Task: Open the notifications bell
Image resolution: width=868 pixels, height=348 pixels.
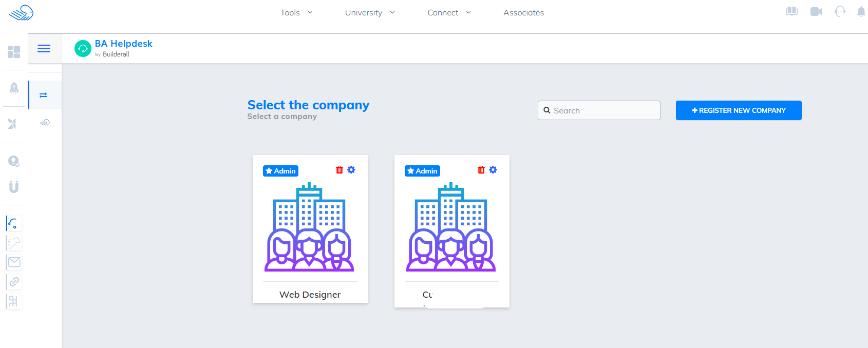Action: coord(861,12)
